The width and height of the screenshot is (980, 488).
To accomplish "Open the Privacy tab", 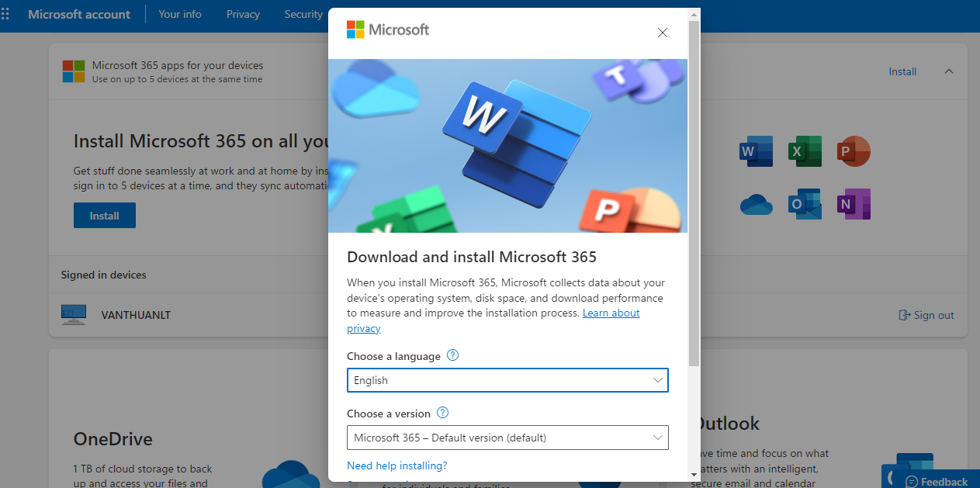I will tap(243, 14).
